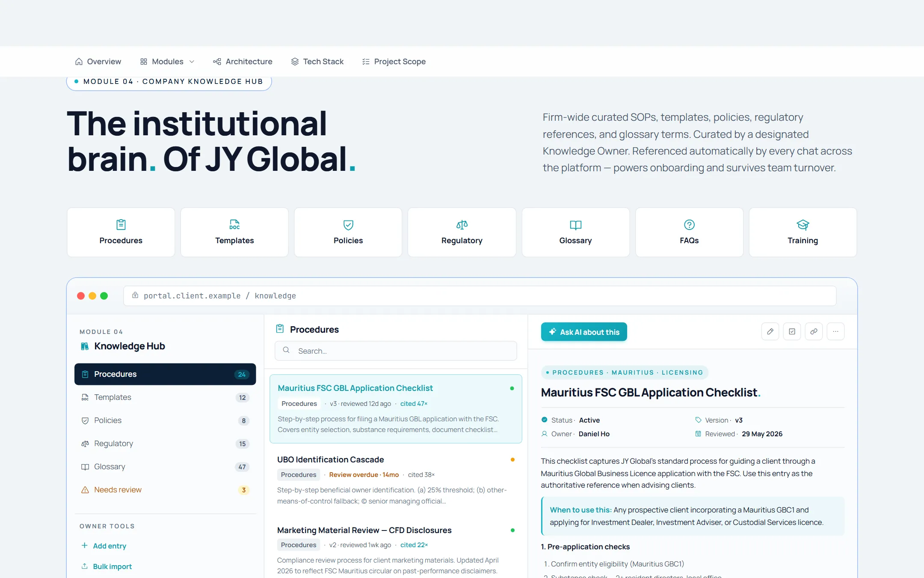Open Regulatory in Knowledge Hub sidebar
924x578 pixels.
click(x=165, y=444)
